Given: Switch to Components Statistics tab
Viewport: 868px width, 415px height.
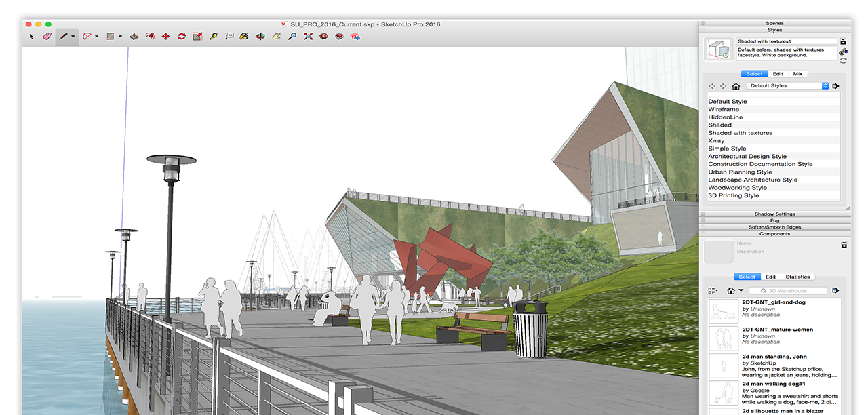Looking at the screenshot, I should pos(797,277).
